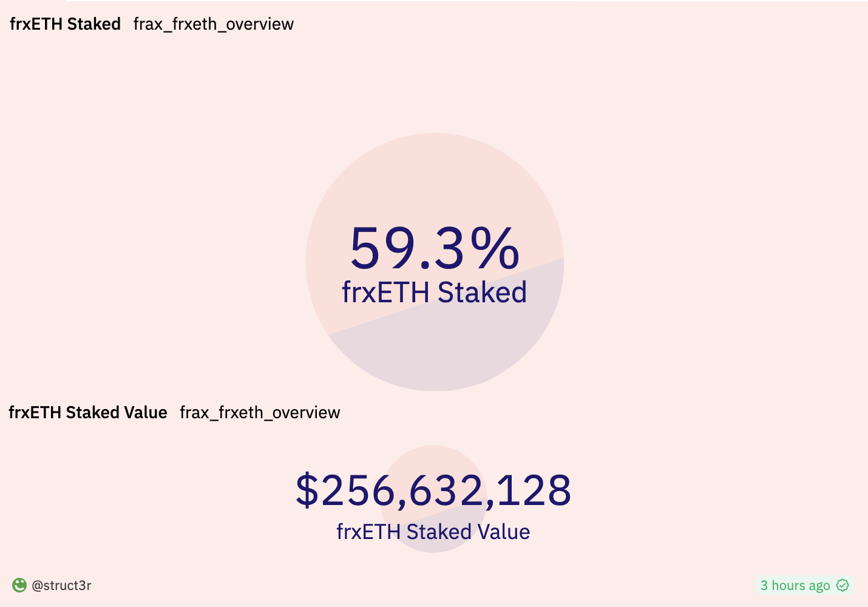The width and height of the screenshot is (868, 607).
Task: Click the $256,632,128 counter figure
Action: coord(433,490)
